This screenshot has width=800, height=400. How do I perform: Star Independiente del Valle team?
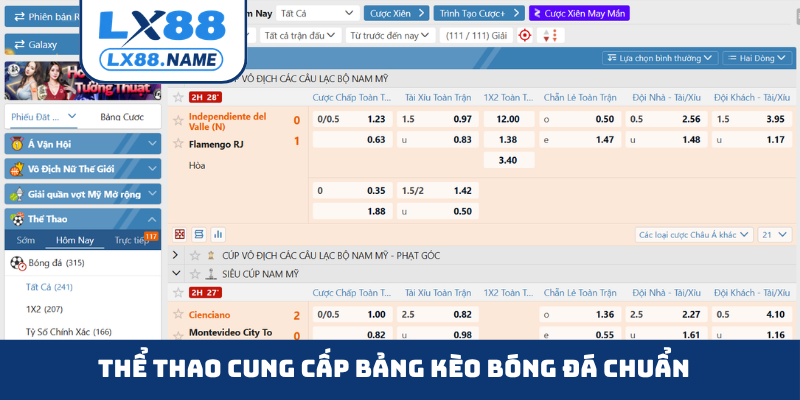tap(178, 121)
